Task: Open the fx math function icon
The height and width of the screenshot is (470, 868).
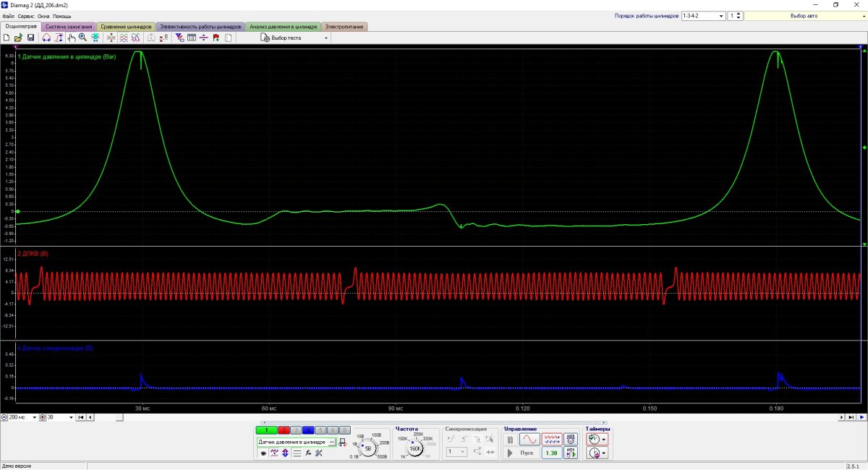Action: coord(308,453)
